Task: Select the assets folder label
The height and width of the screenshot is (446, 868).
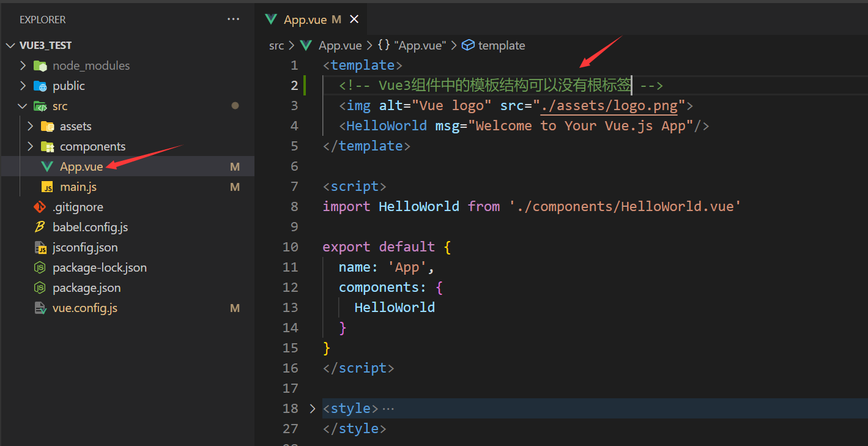Action: 76,126
